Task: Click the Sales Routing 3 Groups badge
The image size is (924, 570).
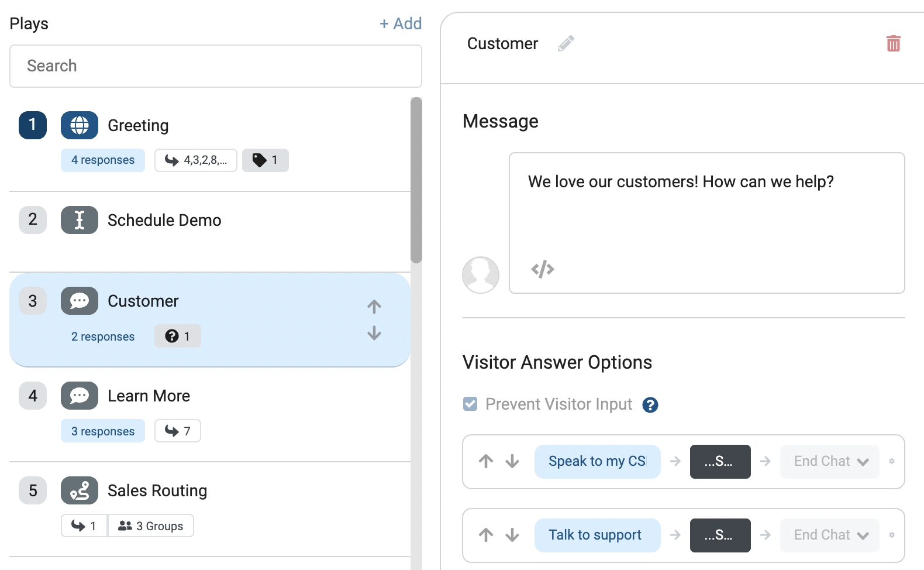Action: [x=150, y=526]
